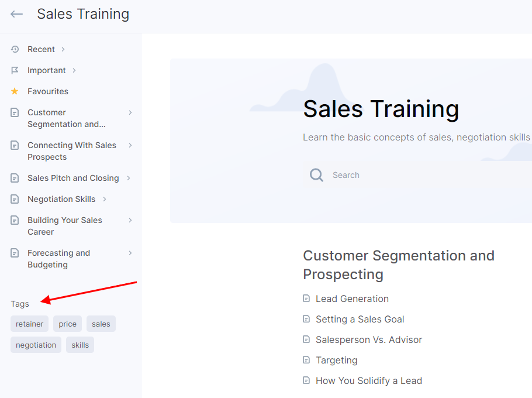Expand the Important section chevron
This screenshot has width=532, height=398.
pos(74,70)
